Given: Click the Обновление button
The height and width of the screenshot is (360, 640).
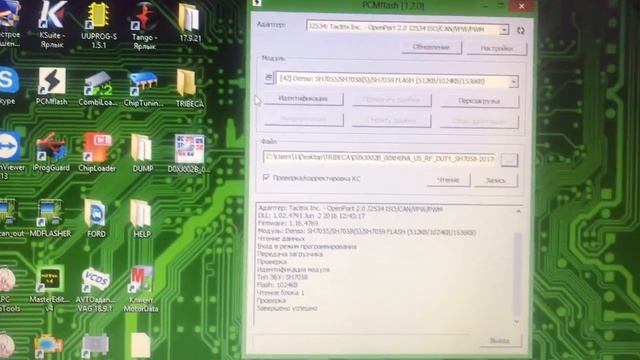Looking at the screenshot, I should click(431, 47).
